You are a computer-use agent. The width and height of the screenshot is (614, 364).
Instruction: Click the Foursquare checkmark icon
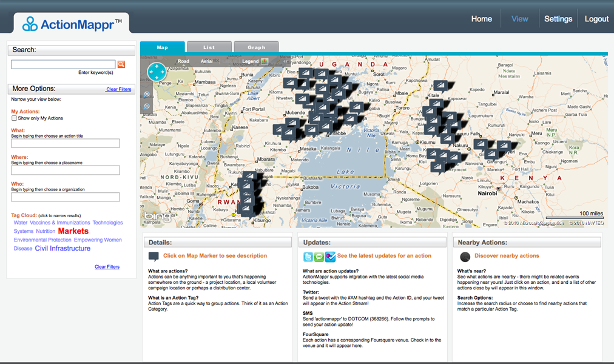point(330,257)
